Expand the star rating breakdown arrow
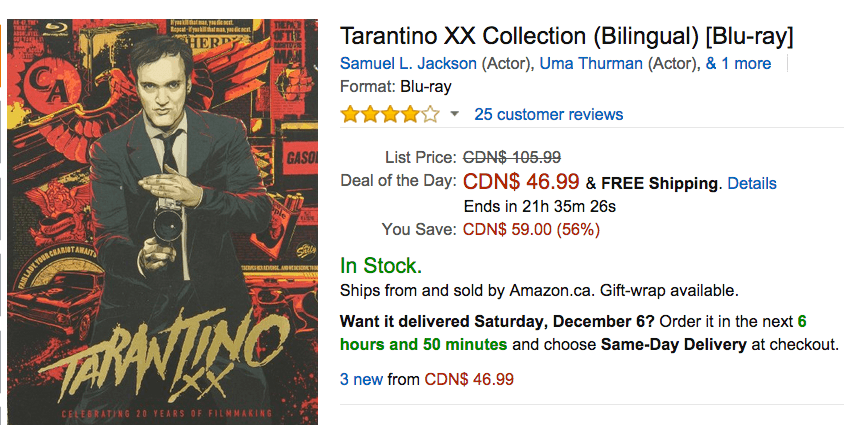Image resolution: width=844 pixels, height=425 pixels. click(454, 114)
